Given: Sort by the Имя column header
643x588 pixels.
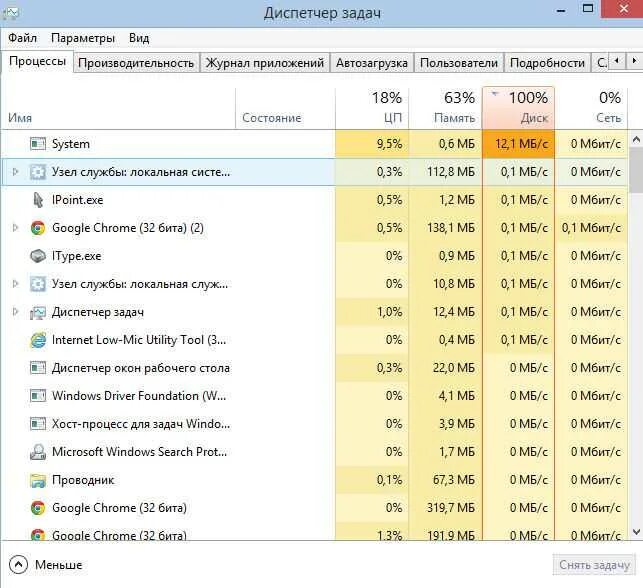Looking at the screenshot, I should point(119,109).
